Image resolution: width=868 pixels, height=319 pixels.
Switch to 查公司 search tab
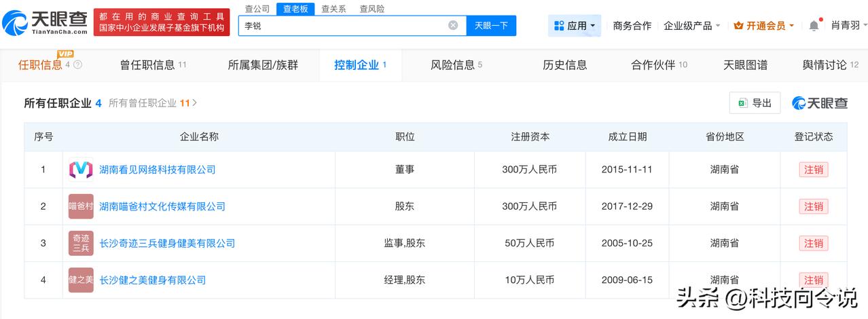257,9
